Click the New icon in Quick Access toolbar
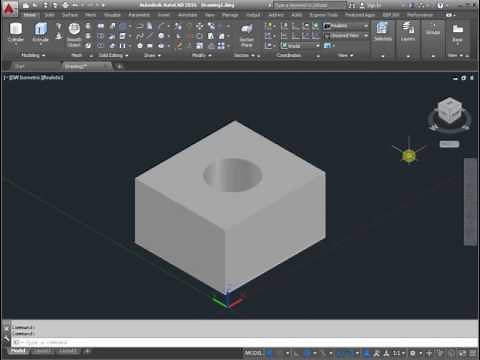Viewport: 480px width, 360px height. [26, 5]
